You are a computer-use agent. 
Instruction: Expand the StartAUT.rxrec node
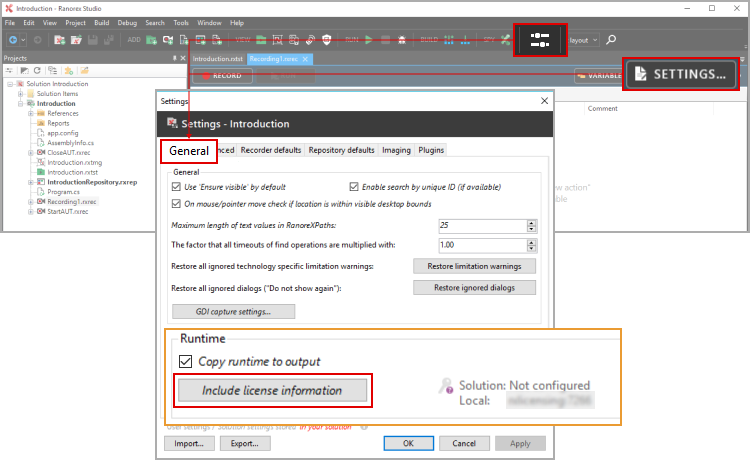(x=31, y=212)
